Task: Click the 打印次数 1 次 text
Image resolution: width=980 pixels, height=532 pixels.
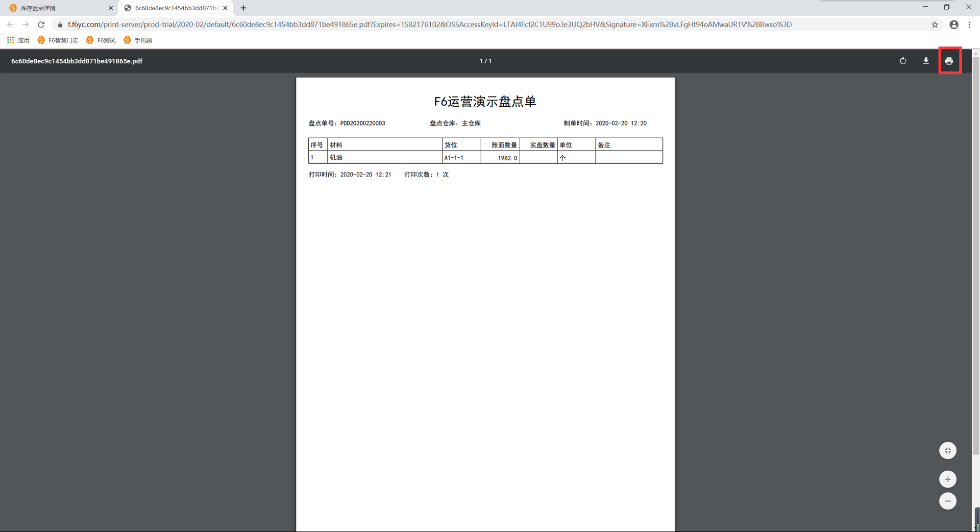Action: click(x=426, y=174)
